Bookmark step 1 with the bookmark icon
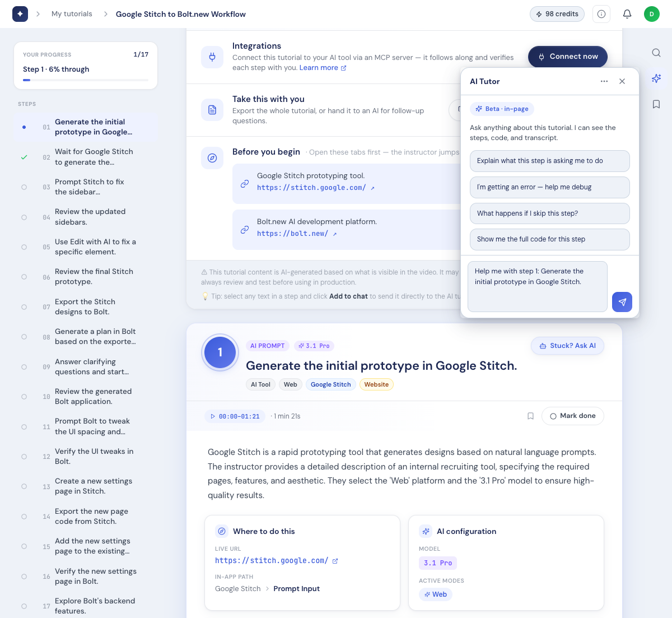The height and width of the screenshot is (618, 672). (530, 416)
